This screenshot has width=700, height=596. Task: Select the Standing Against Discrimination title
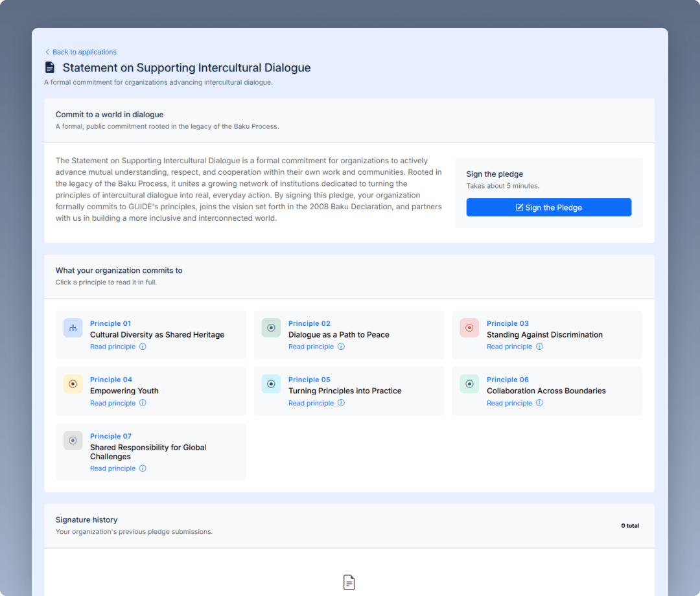[x=544, y=334]
